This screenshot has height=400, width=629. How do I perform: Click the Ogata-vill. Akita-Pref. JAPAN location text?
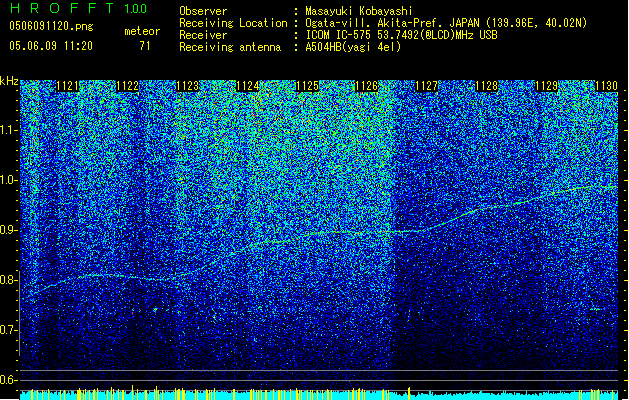point(446,23)
